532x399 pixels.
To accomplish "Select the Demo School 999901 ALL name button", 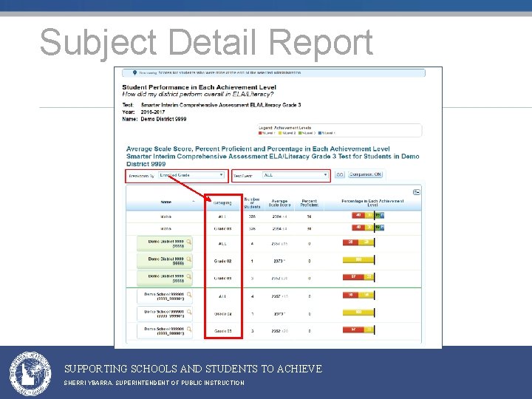I will tap(165, 296).
